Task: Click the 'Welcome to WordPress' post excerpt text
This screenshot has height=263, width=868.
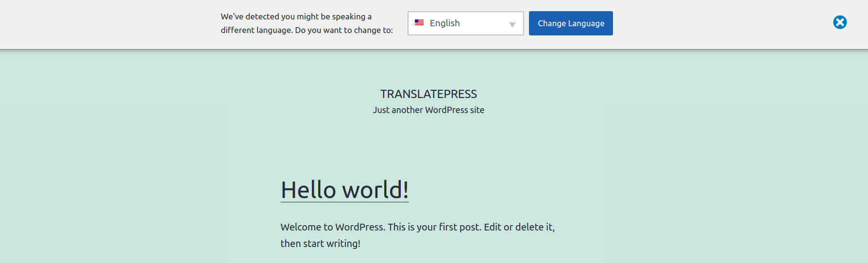Action: (x=418, y=235)
